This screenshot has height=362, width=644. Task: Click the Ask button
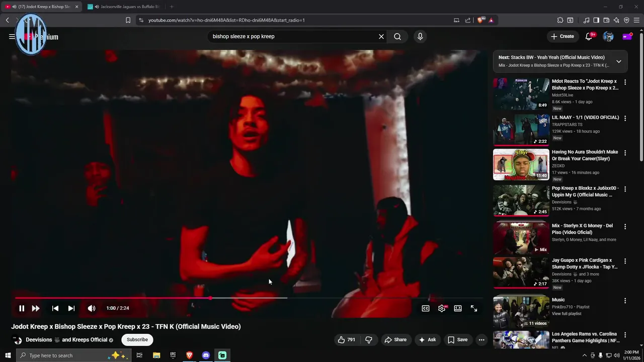pos(427,340)
